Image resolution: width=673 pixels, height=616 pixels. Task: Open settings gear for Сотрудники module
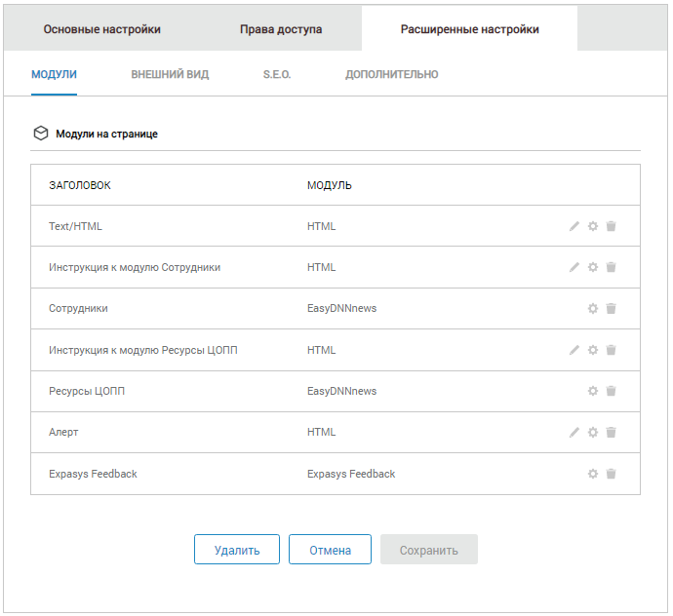point(592,309)
